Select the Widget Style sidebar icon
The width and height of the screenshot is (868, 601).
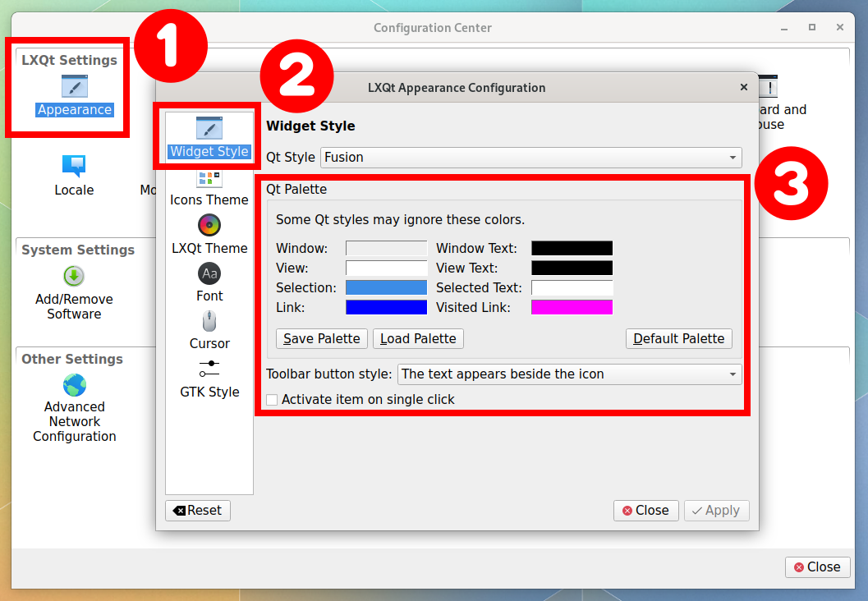point(209,128)
